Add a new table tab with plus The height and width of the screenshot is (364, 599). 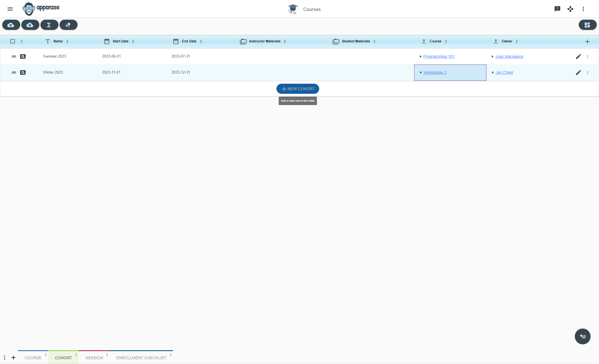[x=13, y=358]
